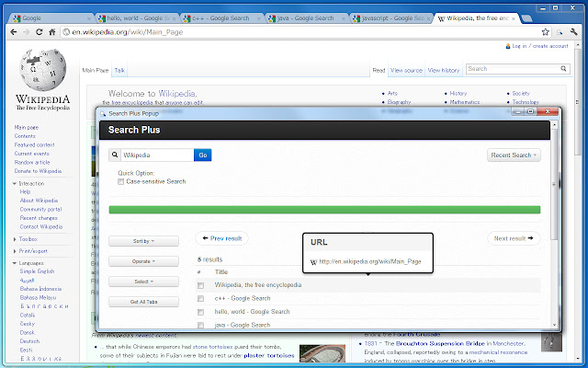This screenshot has width=588, height=368.
Task: Click Wikipedia search magnifier icon
Action: click(x=563, y=69)
